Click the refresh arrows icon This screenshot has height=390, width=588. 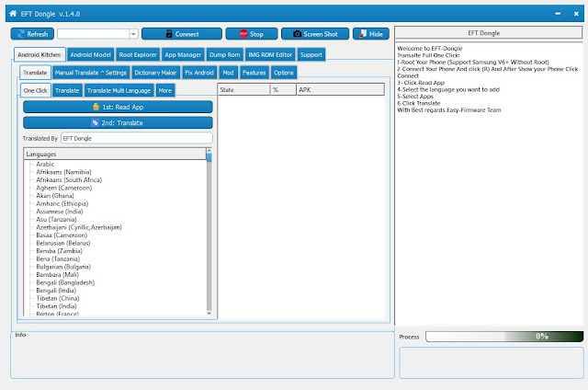click(x=21, y=34)
